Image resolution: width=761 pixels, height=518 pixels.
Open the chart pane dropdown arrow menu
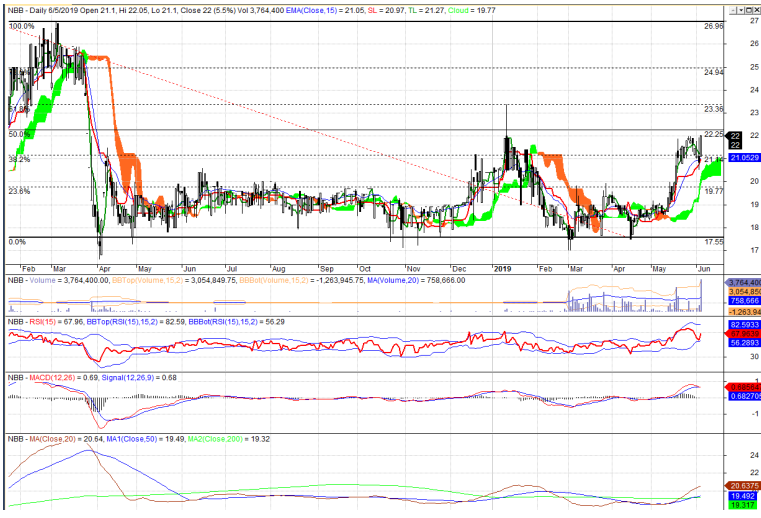point(741,10)
